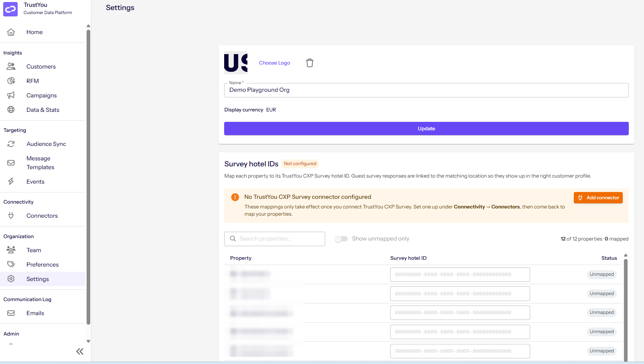Image resolution: width=644 pixels, height=364 pixels.
Task: Open the Customers page
Action: point(41,67)
